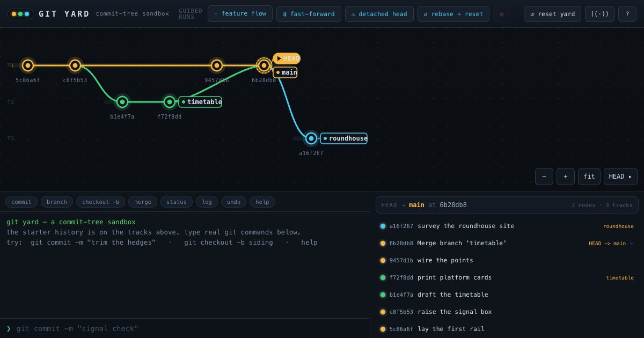Image resolution: width=644 pixels, height=338 pixels.
Task: Click the three-dot logo beside GIT YARD
Action: click(20, 14)
